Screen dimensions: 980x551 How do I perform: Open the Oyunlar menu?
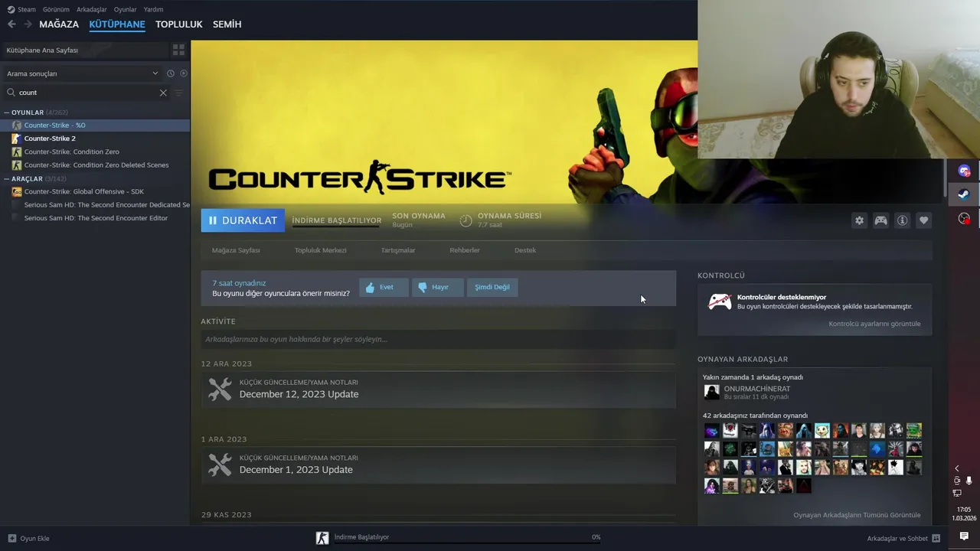(x=126, y=9)
